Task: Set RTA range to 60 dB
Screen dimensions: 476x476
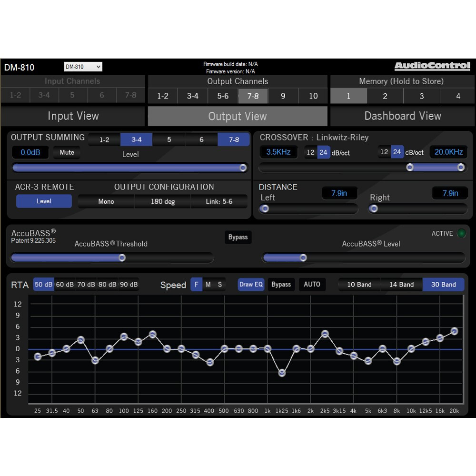Action: (65, 285)
